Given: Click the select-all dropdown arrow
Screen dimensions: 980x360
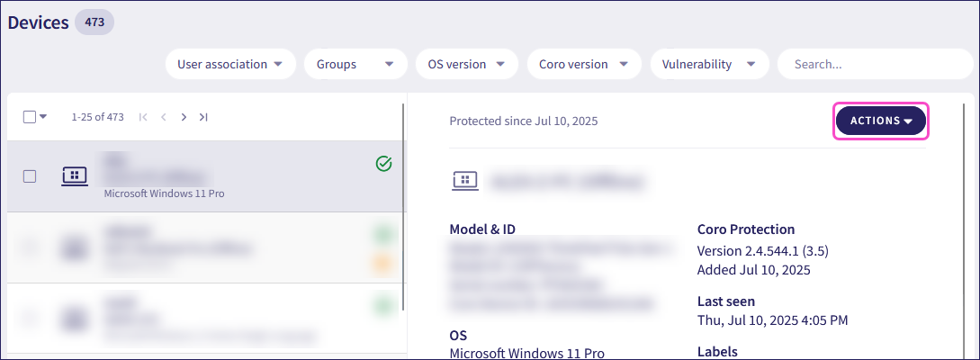Looking at the screenshot, I should (43, 117).
